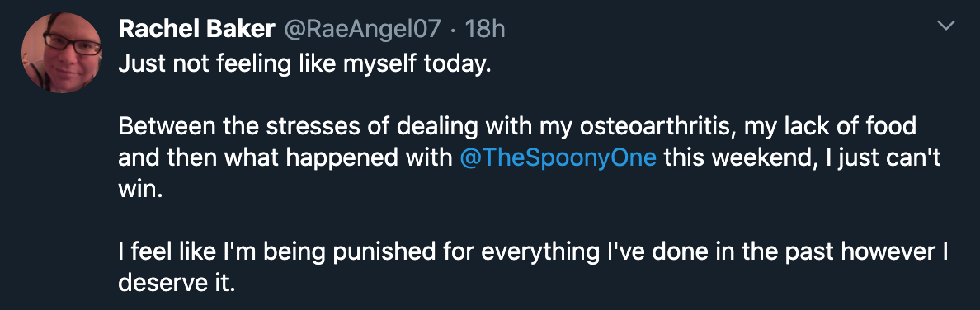The image size is (980, 310).
Task: Click the word 'osteoarthritis' in the tweet
Action: pos(653,126)
